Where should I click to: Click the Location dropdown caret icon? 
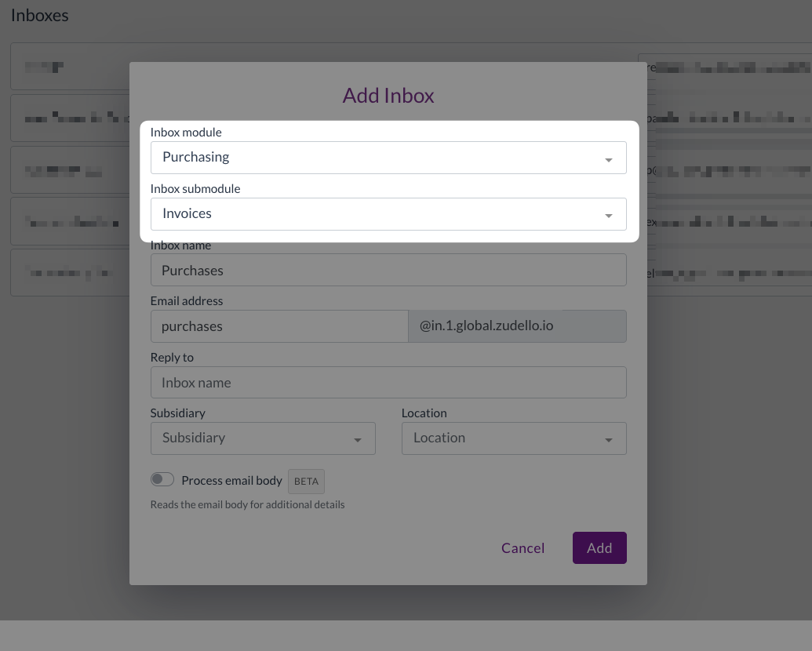point(608,440)
